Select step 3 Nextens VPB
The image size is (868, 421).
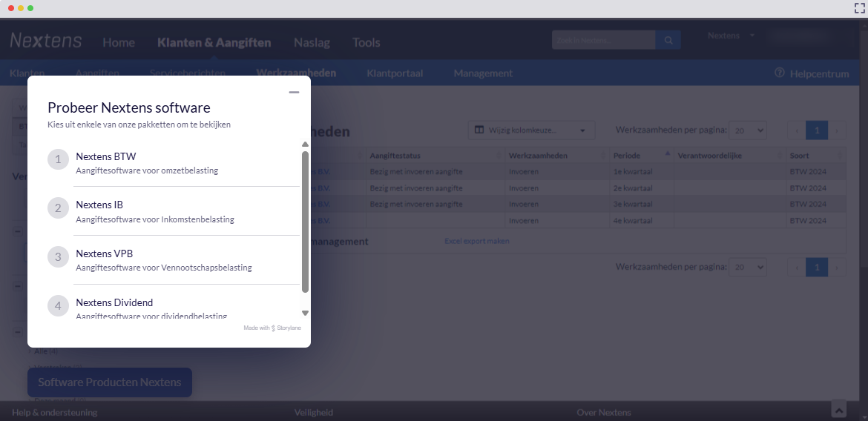[174, 260]
